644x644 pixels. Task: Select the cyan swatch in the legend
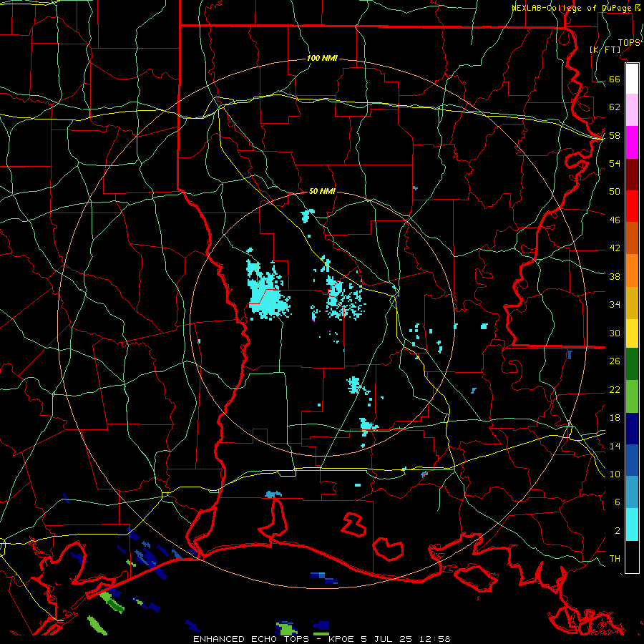pyautogui.click(x=632, y=525)
